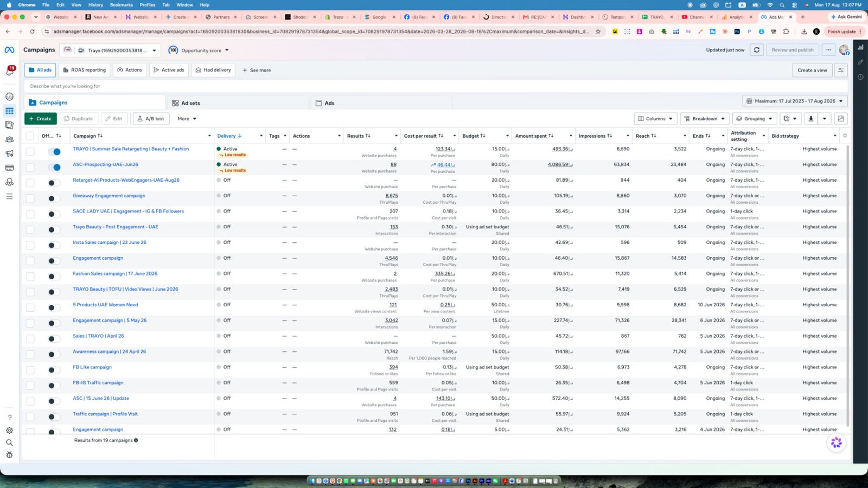Open the Columns dropdown

point(655,119)
